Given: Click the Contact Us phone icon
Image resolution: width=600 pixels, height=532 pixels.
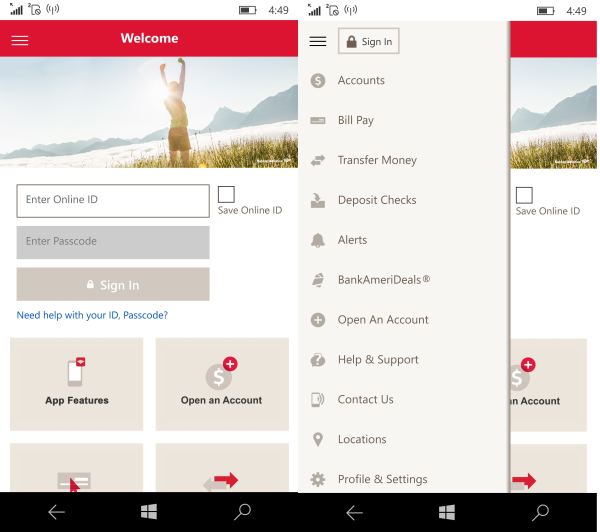Looking at the screenshot, I should click(x=318, y=400).
